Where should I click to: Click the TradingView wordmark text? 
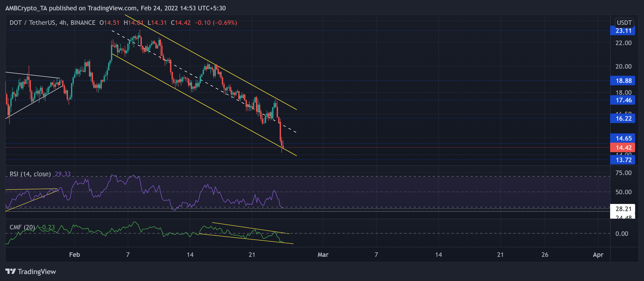(x=37, y=272)
